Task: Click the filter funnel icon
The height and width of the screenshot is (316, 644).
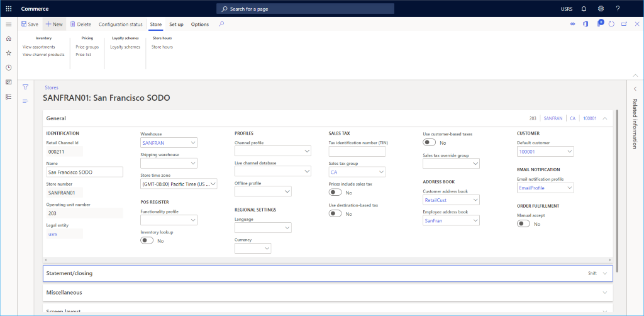Action: coord(26,87)
